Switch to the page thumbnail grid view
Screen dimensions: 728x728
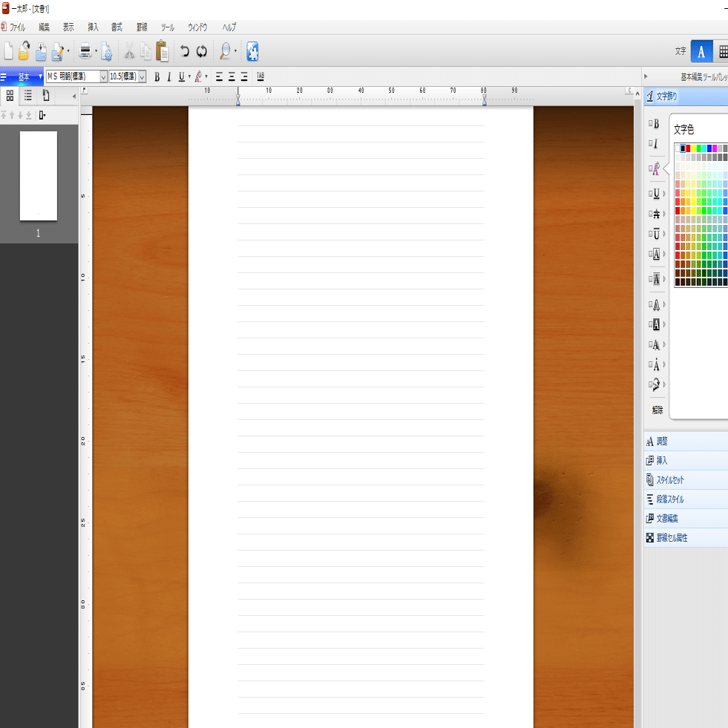tap(10, 96)
